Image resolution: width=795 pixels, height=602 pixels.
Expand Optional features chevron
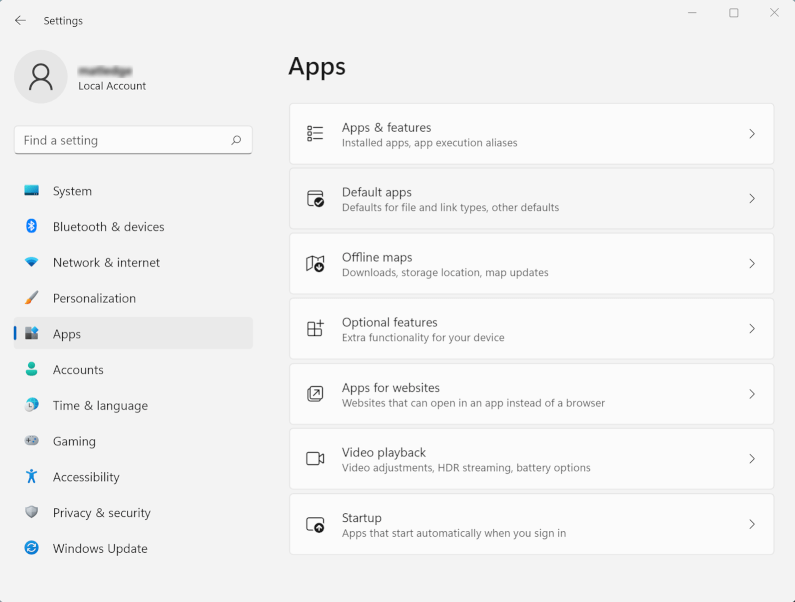(x=752, y=329)
